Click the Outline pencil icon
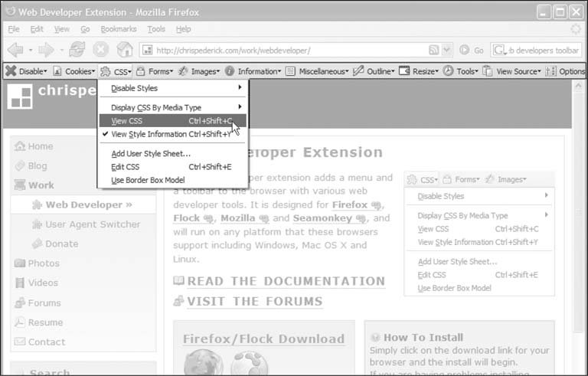The width and height of the screenshot is (588, 376). [x=358, y=70]
